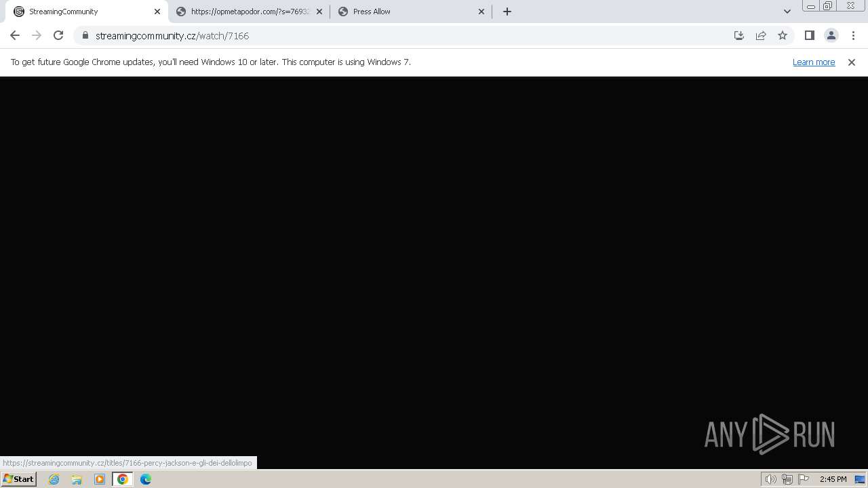Viewport: 868px width, 488px height.
Task: Go back to the previous page
Action: point(15,35)
